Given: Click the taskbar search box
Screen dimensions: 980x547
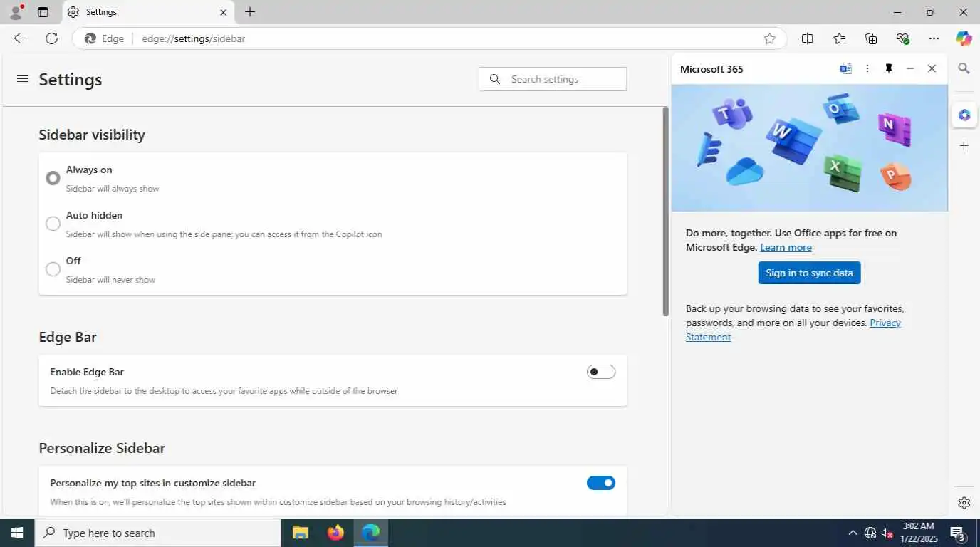Looking at the screenshot, I should [x=158, y=533].
